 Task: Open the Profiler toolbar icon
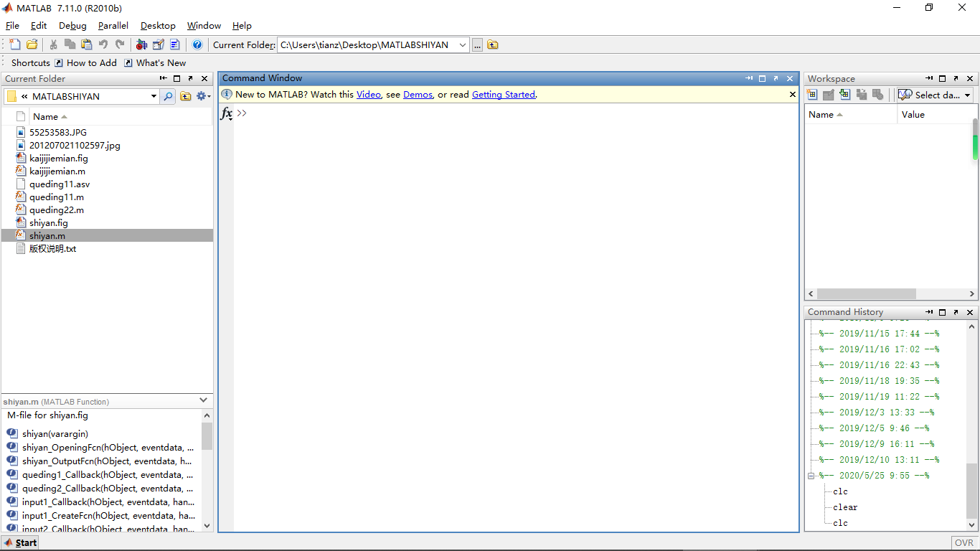[x=175, y=44]
